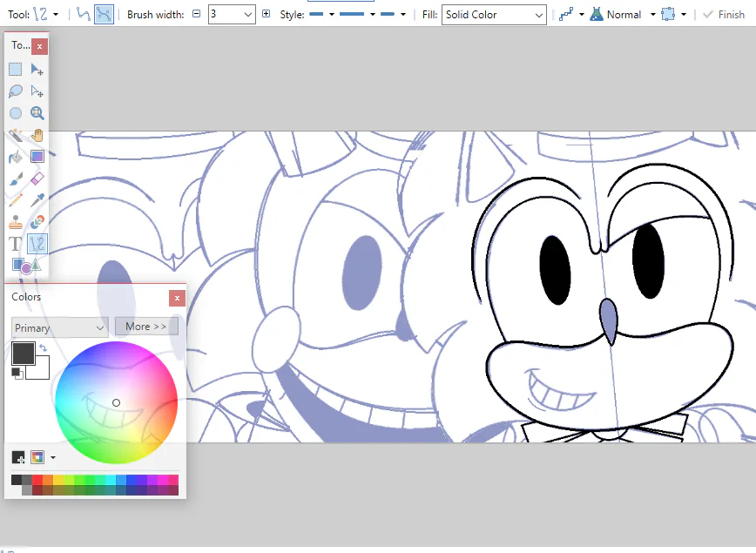Click the add color to palette icon
The image size is (756, 553).
pos(18,457)
